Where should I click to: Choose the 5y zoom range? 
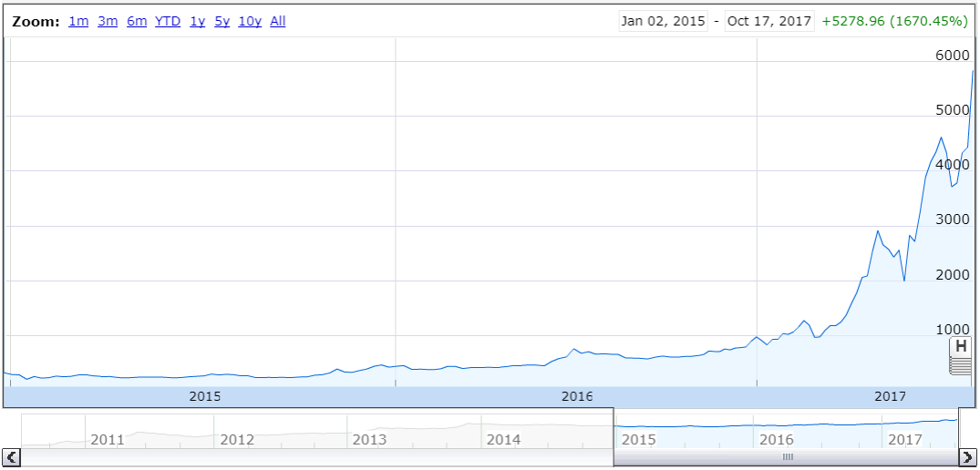[222, 21]
